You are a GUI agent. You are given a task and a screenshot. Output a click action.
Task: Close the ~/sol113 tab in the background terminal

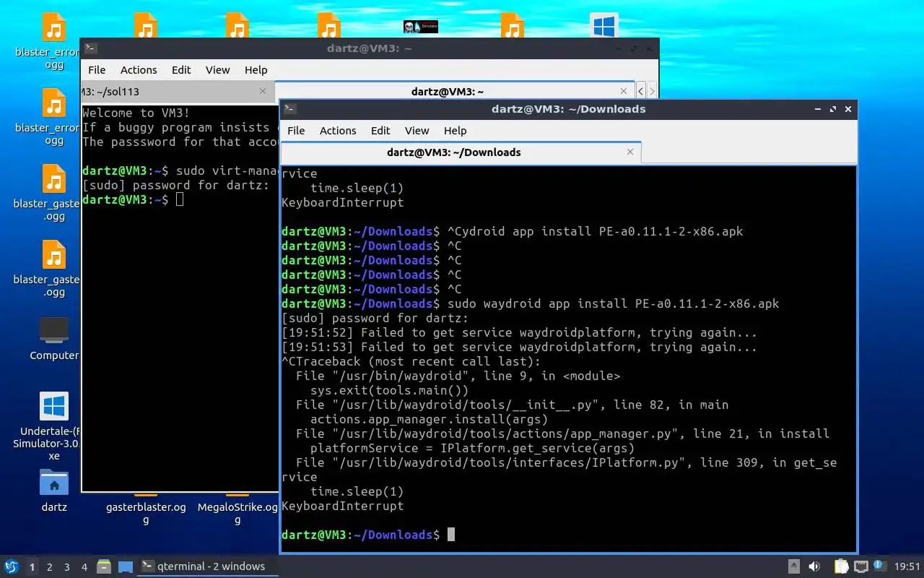[x=263, y=91]
